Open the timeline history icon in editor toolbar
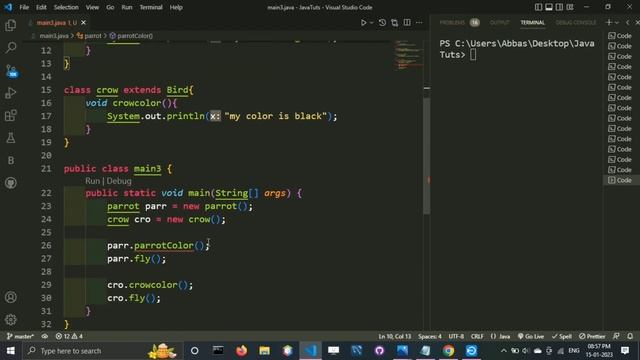 click(x=382, y=23)
